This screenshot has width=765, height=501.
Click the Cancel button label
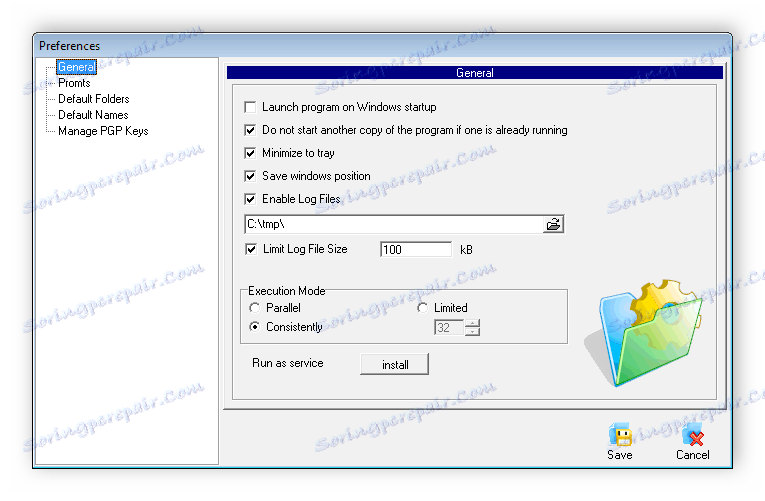click(693, 455)
